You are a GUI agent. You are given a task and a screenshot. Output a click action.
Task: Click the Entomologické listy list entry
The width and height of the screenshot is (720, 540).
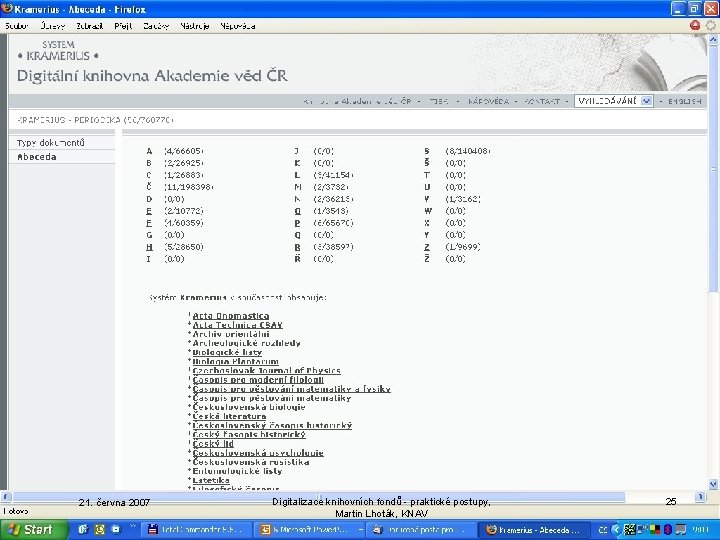pyautogui.click(x=237, y=471)
